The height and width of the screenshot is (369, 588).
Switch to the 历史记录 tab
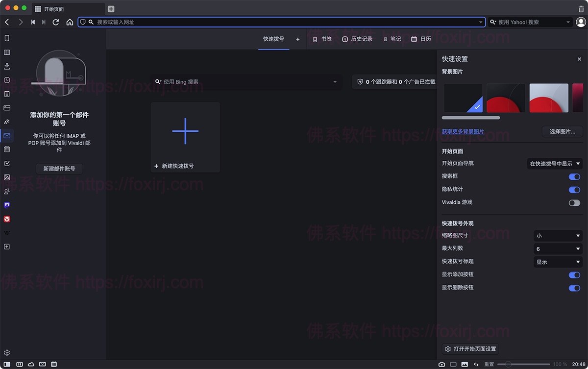coord(358,39)
